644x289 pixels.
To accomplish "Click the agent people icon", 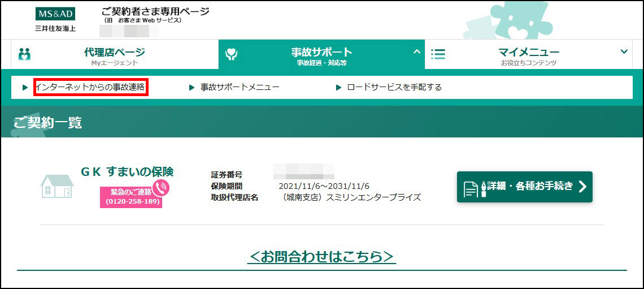I will (x=24, y=54).
